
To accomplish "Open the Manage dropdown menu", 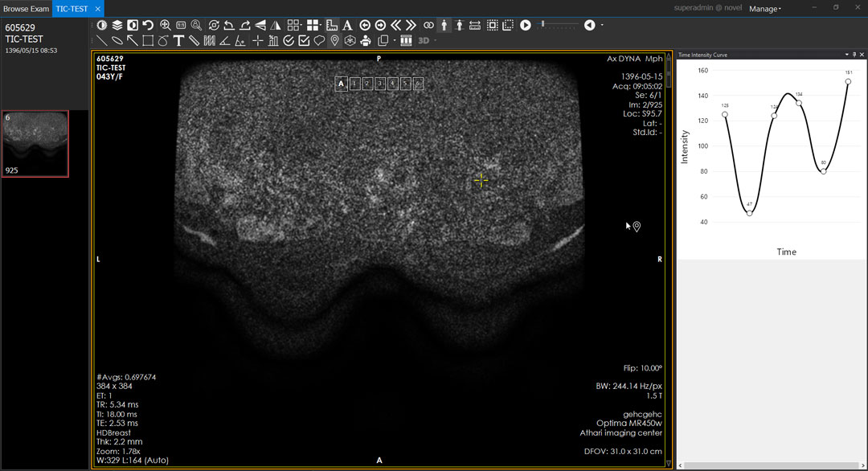I will click(764, 9).
